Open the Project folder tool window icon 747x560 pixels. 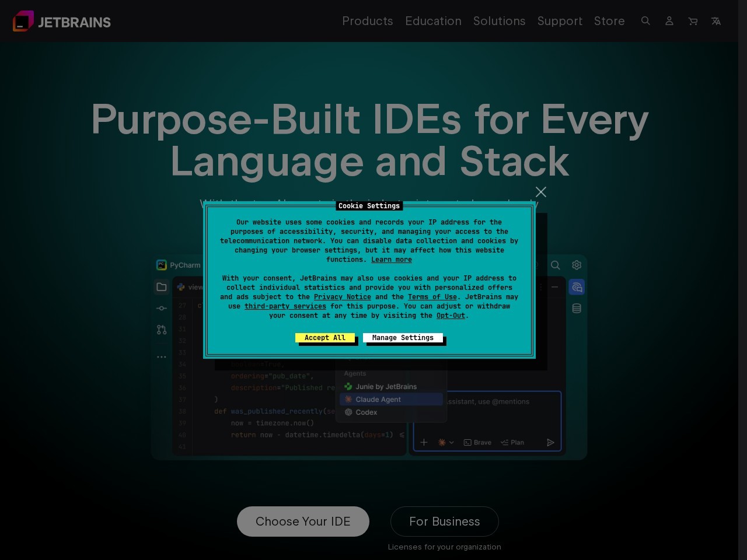tap(161, 287)
